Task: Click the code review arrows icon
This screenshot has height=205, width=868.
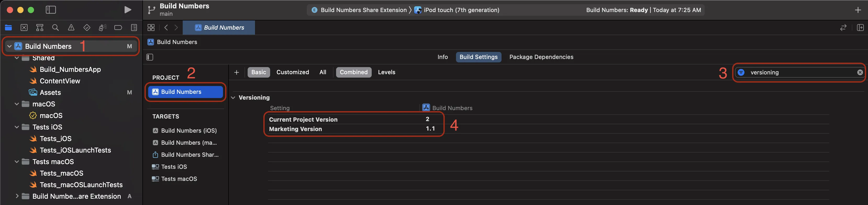Action: point(843,28)
